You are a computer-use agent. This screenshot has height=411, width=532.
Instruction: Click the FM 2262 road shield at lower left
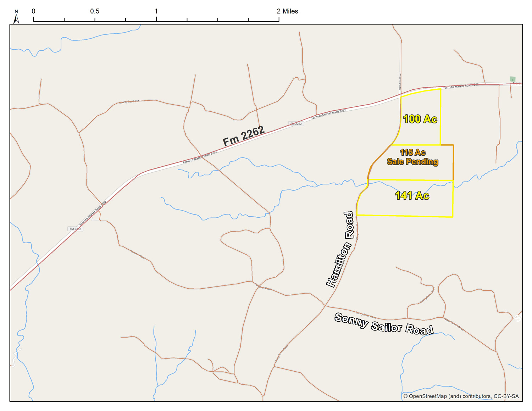(x=75, y=229)
